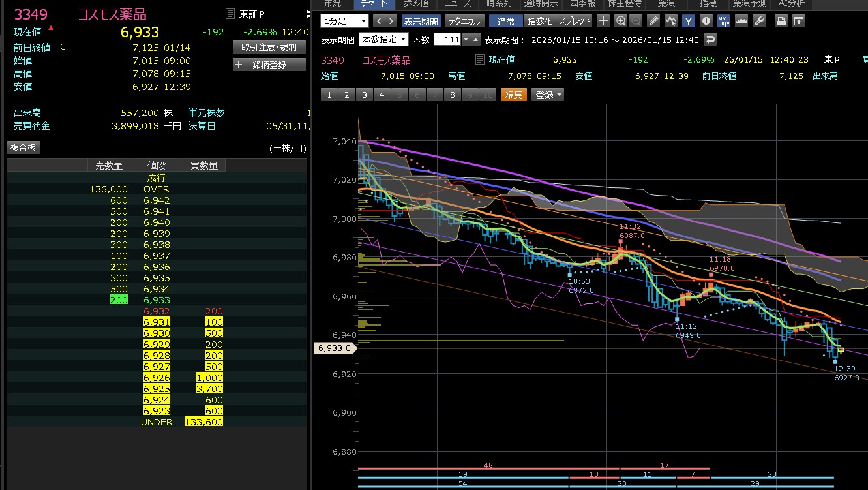868x490 pixels.
Task: Enable スプレッド chart mode
Action: point(575,21)
